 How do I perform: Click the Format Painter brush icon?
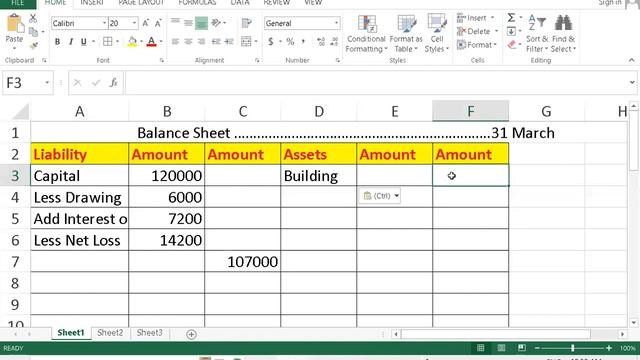pos(33,45)
